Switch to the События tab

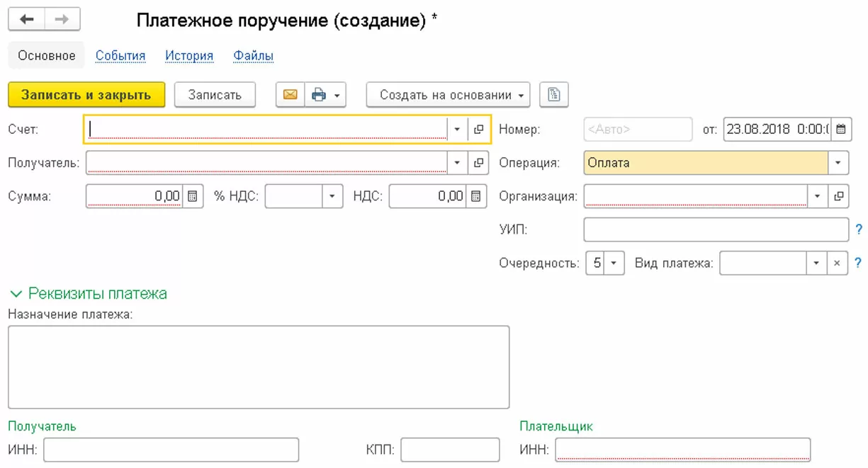tap(120, 56)
